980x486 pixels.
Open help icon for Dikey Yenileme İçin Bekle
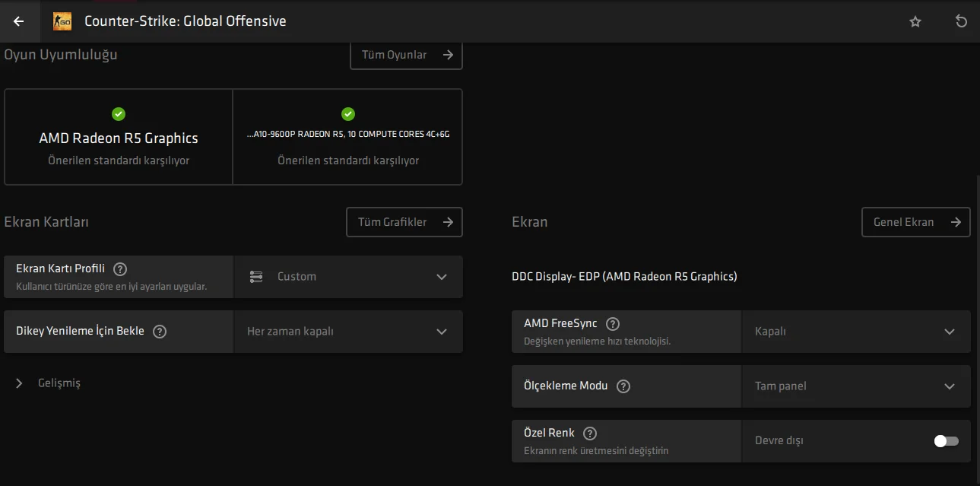160,331
